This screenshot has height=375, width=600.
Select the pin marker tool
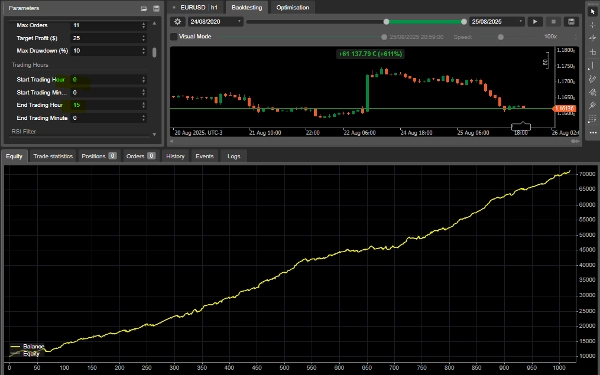click(x=592, y=105)
